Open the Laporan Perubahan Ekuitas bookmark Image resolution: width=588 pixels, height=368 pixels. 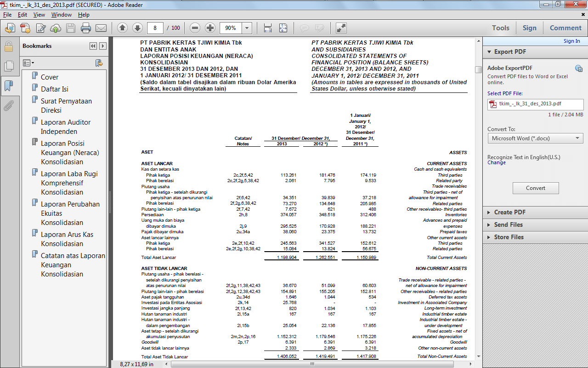click(70, 213)
